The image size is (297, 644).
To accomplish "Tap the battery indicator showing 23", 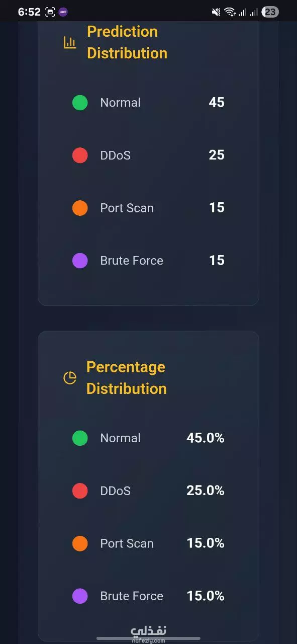I will (270, 12).
